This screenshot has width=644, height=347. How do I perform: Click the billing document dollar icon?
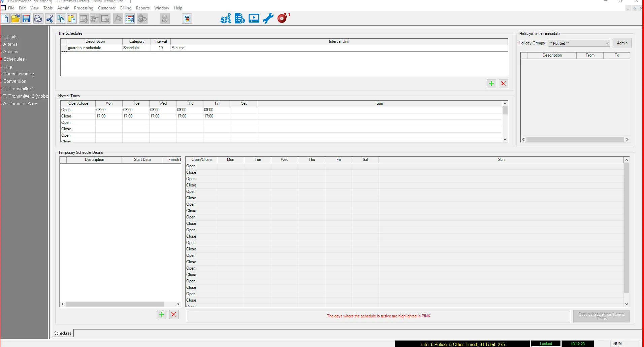pyautogui.click(x=240, y=18)
